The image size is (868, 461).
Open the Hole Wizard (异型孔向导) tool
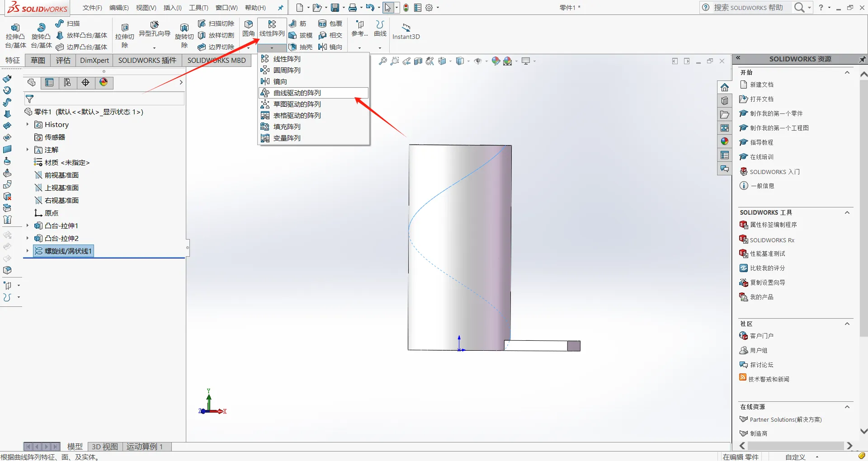pyautogui.click(x=154, y=29)
